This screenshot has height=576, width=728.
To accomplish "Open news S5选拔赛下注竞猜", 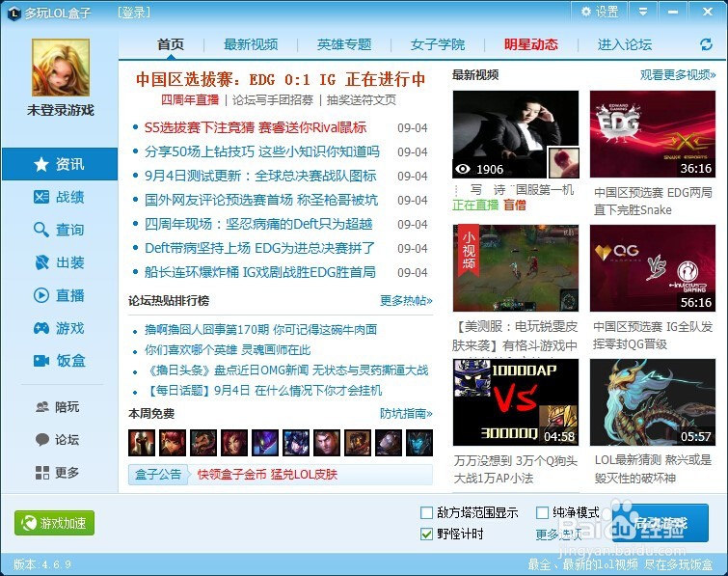I will click(x=256, y=127).
